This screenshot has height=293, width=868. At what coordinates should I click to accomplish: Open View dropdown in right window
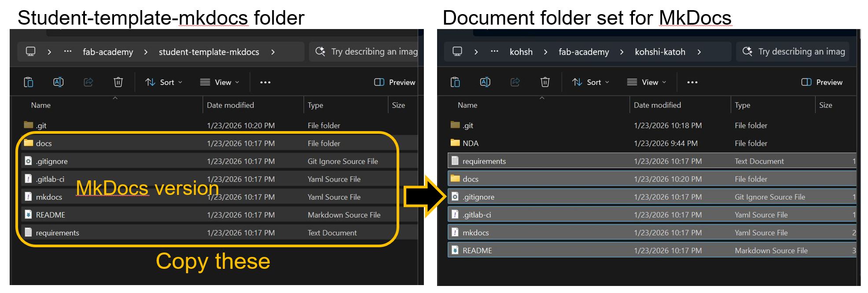coord(647,82)
